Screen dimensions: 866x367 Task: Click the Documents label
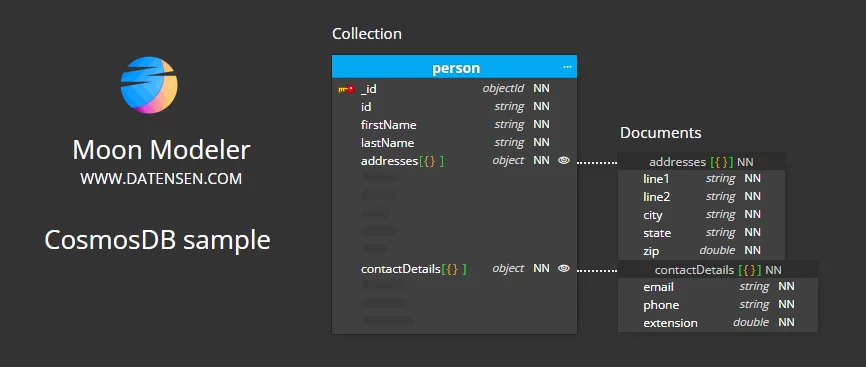click(661, 133)
